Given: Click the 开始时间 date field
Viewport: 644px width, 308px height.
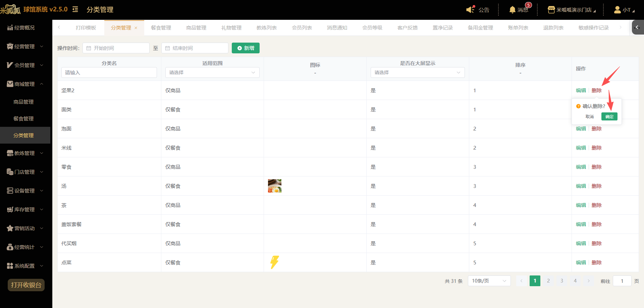Looking at the screenshot, I should [116, 48].
